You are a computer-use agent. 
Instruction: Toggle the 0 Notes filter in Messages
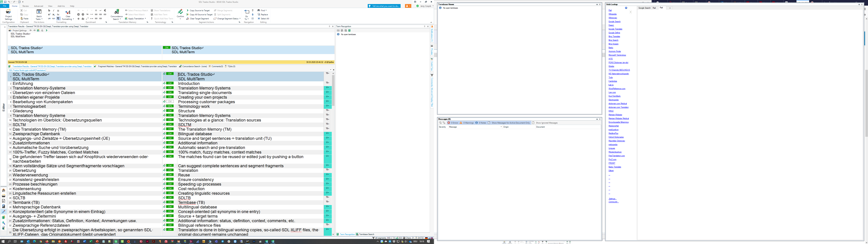click(x=481, y=123)
